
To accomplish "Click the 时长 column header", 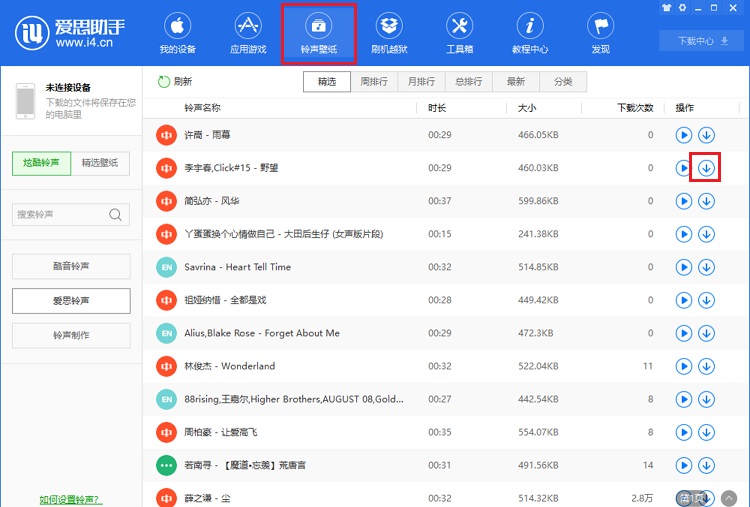I will click(437, 108).
